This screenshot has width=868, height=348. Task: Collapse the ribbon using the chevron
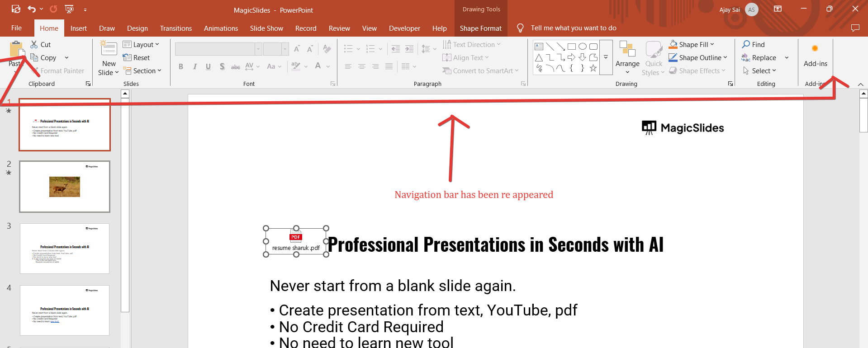pyautogui.click(x=860, y=85)
